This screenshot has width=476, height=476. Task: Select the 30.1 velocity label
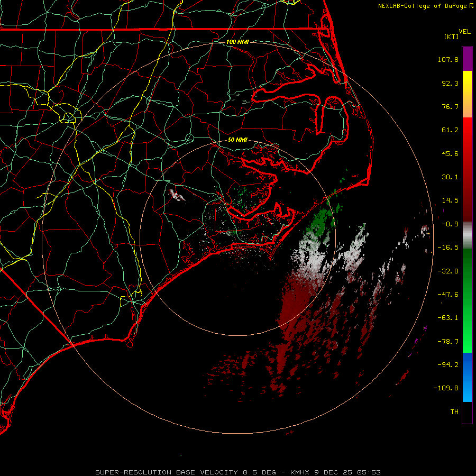[450, 177]
